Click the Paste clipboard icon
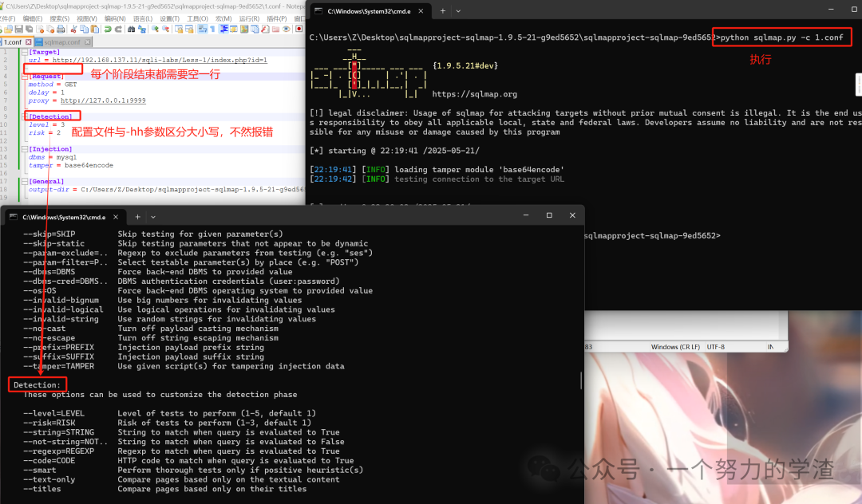 (94, 29)
